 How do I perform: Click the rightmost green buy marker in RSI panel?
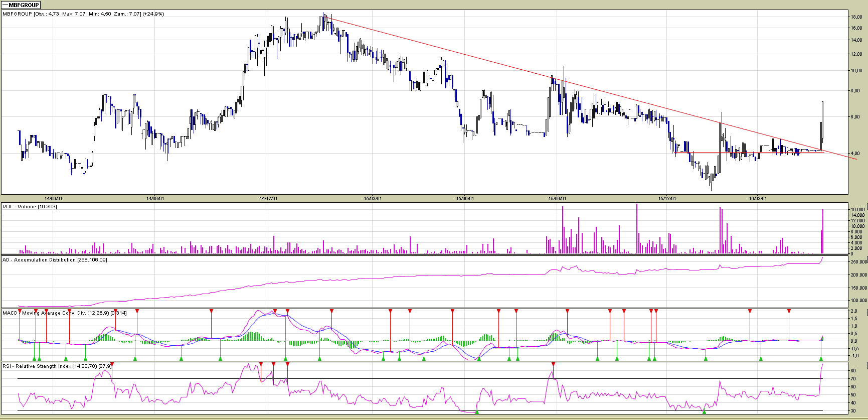[704, 412]
